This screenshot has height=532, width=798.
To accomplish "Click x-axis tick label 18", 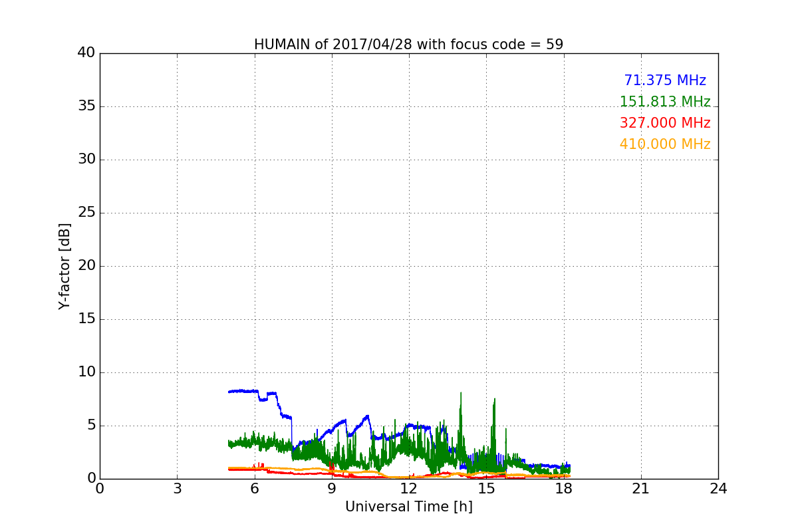I will click(564, 489).
